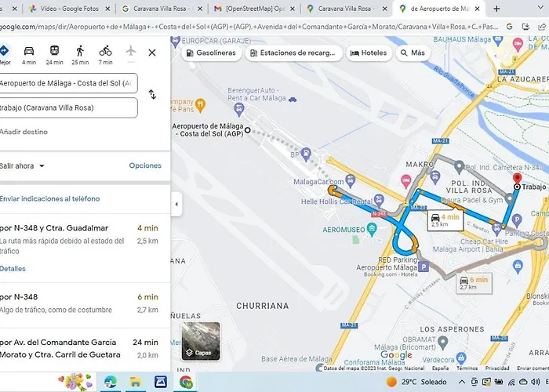Open the tab search chevron
The height and width of the screenshot is (392, 549).
[x=541, y=8]
